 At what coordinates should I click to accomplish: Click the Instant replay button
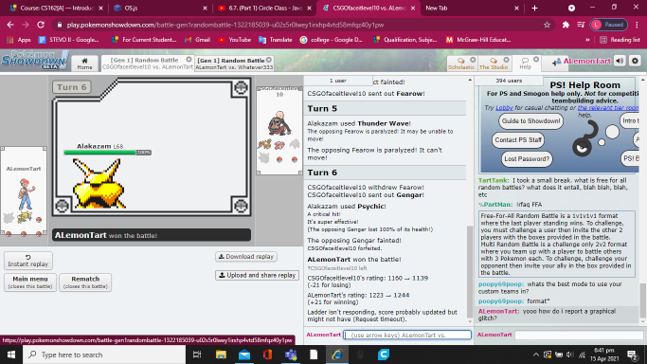tap(28, 260)
